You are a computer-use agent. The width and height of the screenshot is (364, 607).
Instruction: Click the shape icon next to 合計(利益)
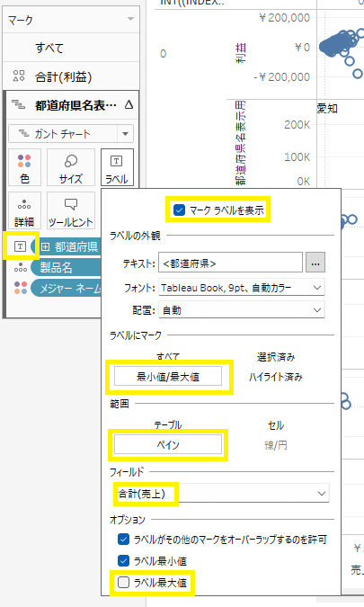tap(19, 76)
